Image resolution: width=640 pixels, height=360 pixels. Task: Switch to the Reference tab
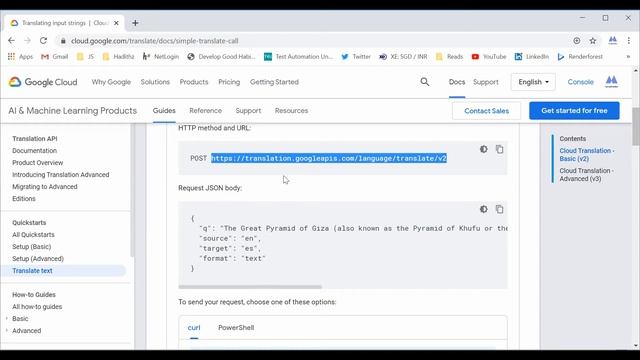tap(205, 111)
